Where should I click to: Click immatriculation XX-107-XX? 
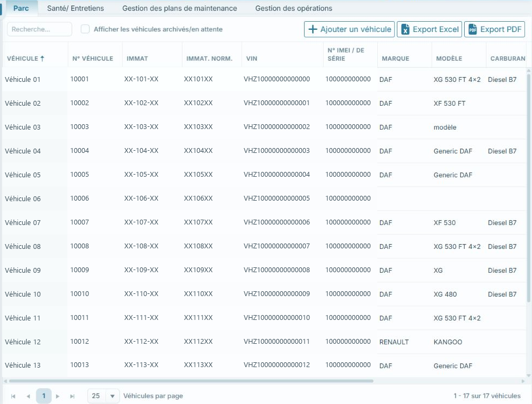click(141, 222)
